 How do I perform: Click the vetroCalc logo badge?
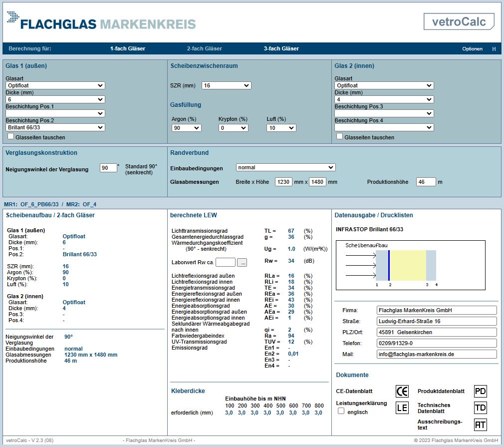click(459, 21)
